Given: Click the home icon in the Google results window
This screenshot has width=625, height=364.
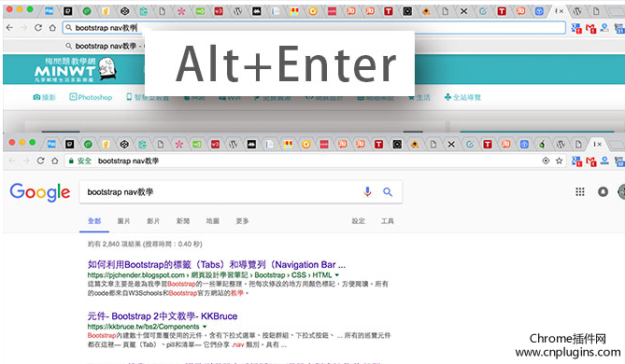Looking at the screenshot, I should pyautogui.click(x=55, y=161).
